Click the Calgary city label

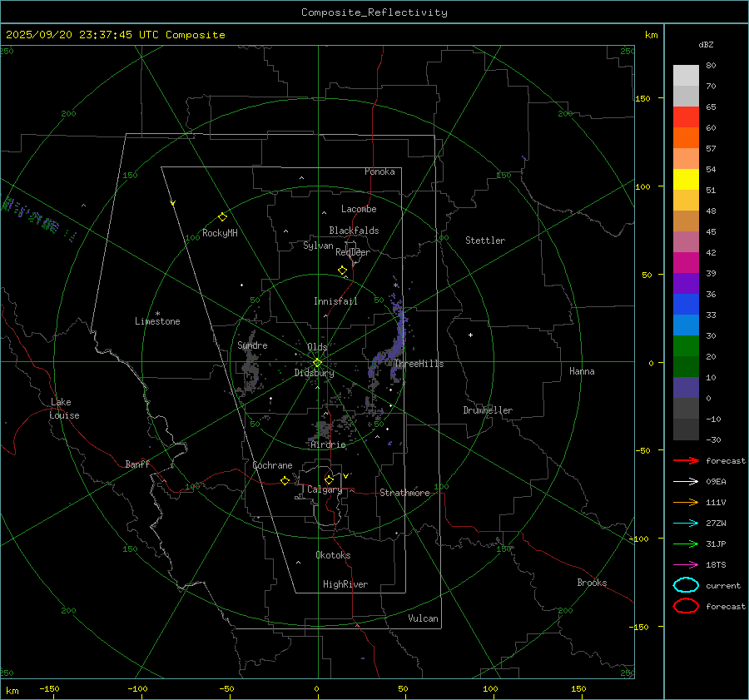(x=324, y=490)
